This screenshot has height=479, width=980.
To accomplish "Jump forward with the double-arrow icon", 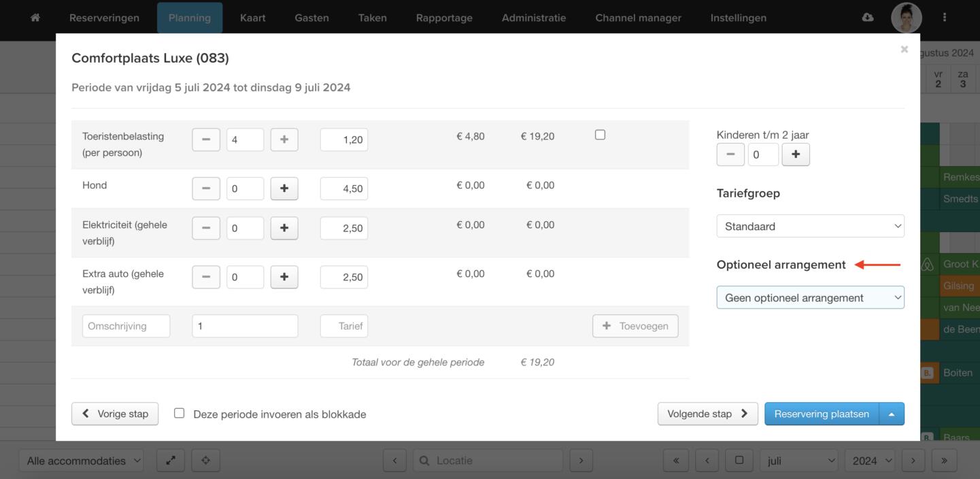I will pyautogui.click(x=944, y=461).
